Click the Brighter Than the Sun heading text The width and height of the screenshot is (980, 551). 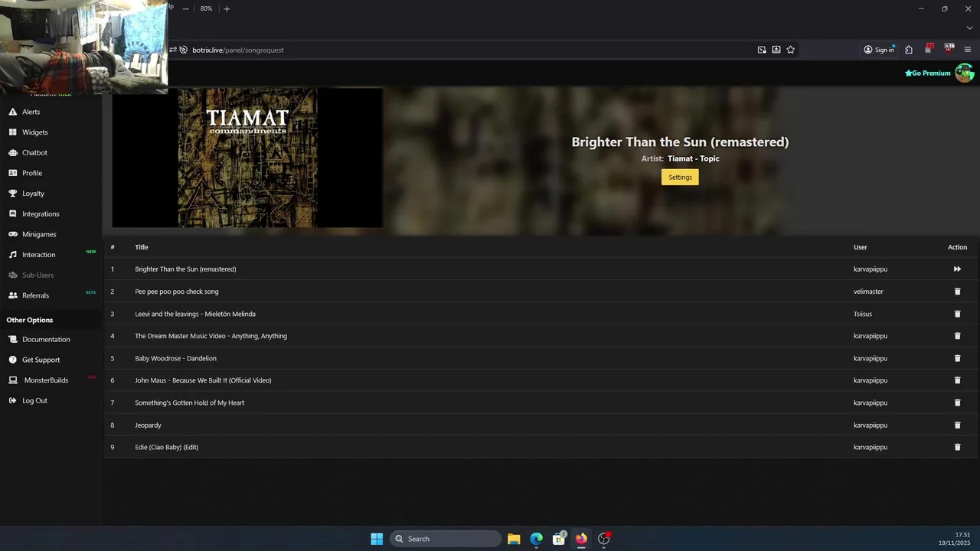click(680, 142)
